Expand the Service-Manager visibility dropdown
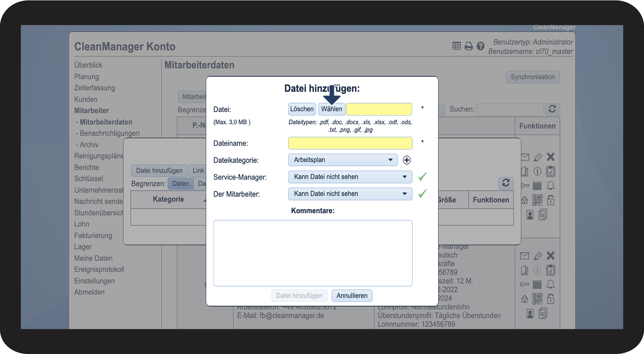644x354 pixels. 350,177
